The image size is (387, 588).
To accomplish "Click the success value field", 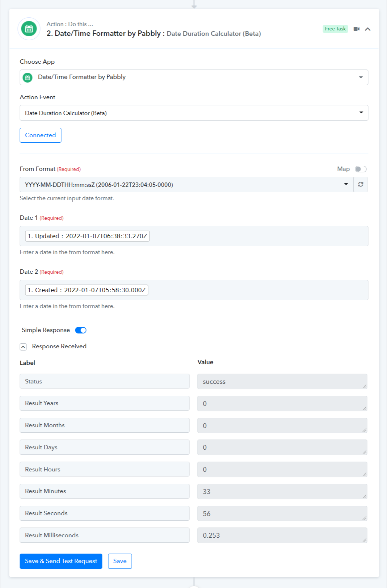I will click(282, 382).
